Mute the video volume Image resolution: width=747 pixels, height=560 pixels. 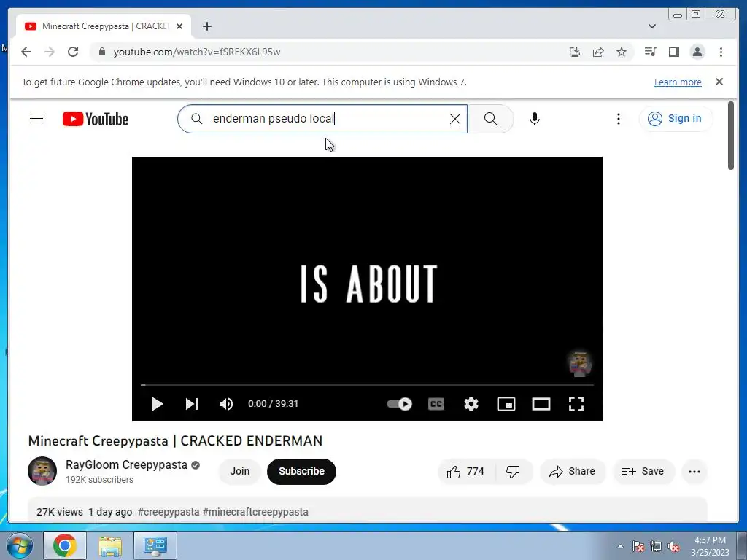pos(226,404)
